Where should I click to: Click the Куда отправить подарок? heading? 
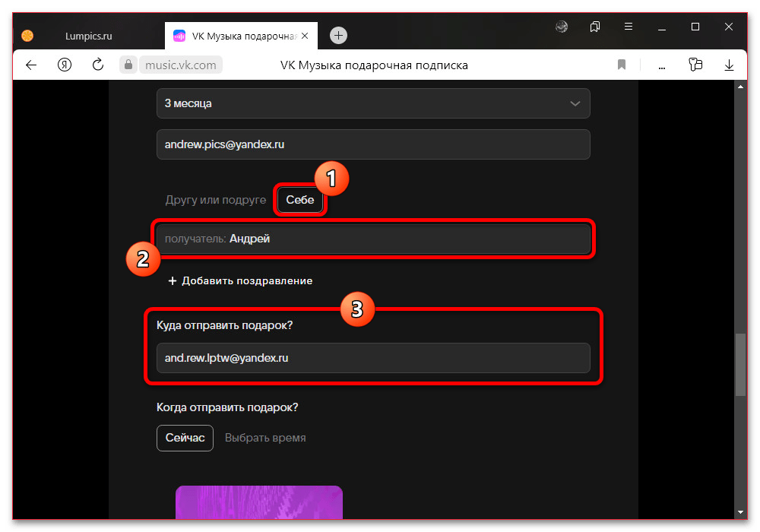224,325
